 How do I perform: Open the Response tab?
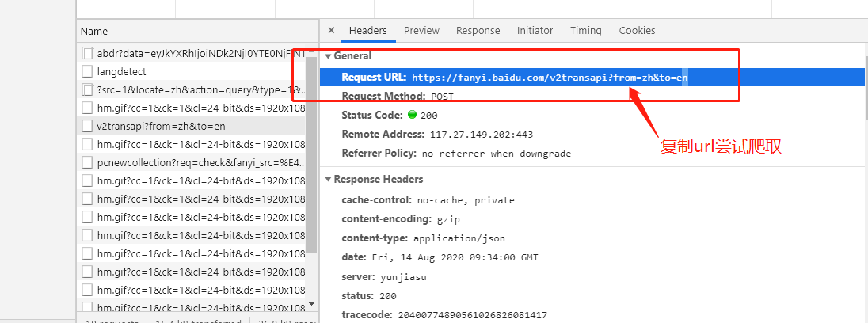tap(478, 30)
